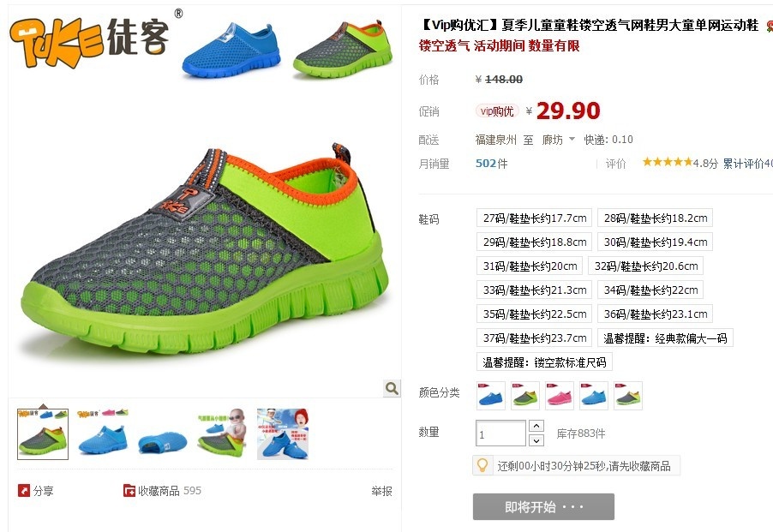Viewport: 773px width, 532px height.
Task: Click the magnifier zoom icon on the product image
Action: point(392,388)
